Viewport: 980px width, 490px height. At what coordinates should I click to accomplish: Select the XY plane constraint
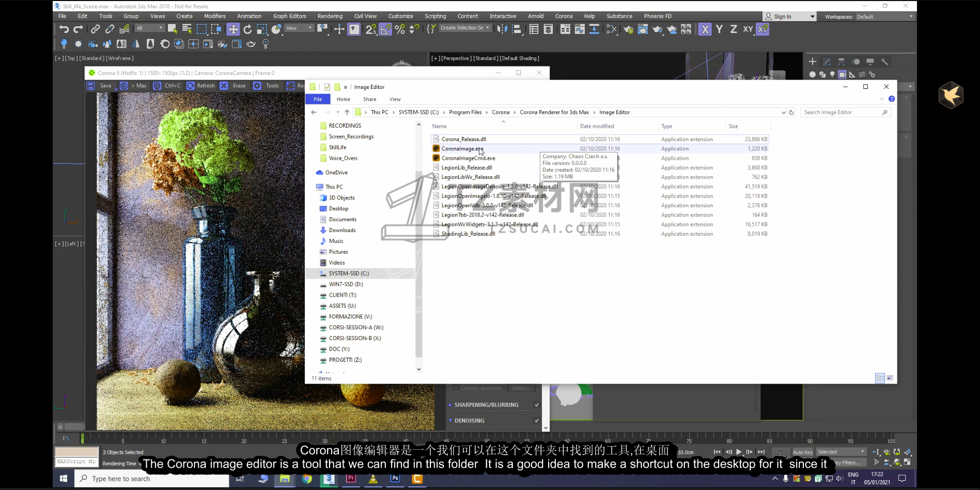(x=748, y=29)
